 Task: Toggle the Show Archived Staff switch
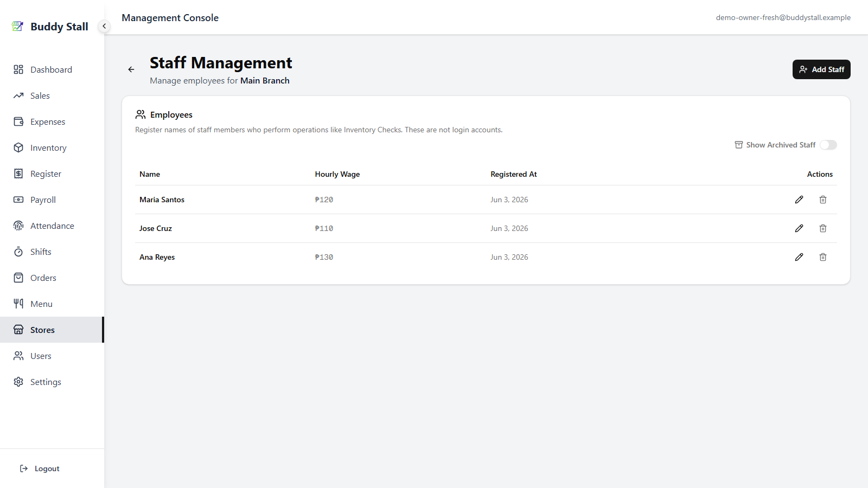click(828, 145)
